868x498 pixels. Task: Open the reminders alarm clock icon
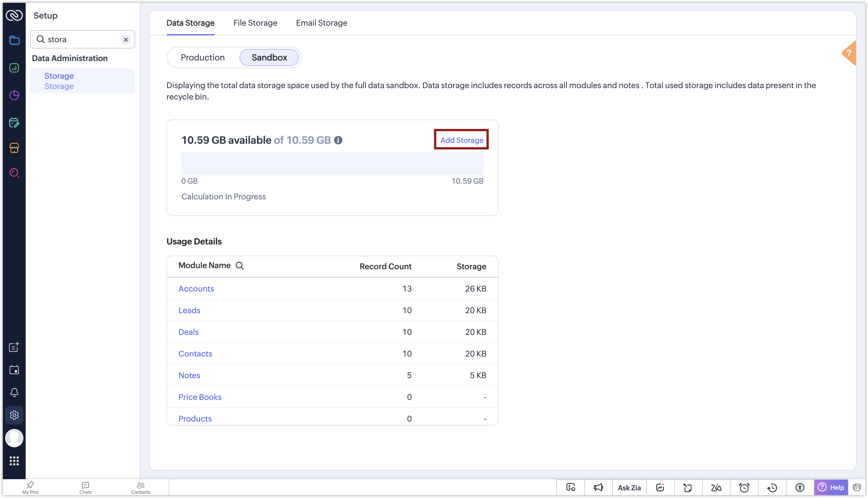[744, 488]
